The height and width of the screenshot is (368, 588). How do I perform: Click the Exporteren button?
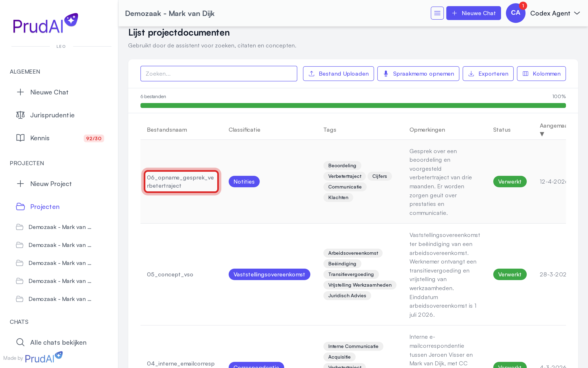(488, 74)
